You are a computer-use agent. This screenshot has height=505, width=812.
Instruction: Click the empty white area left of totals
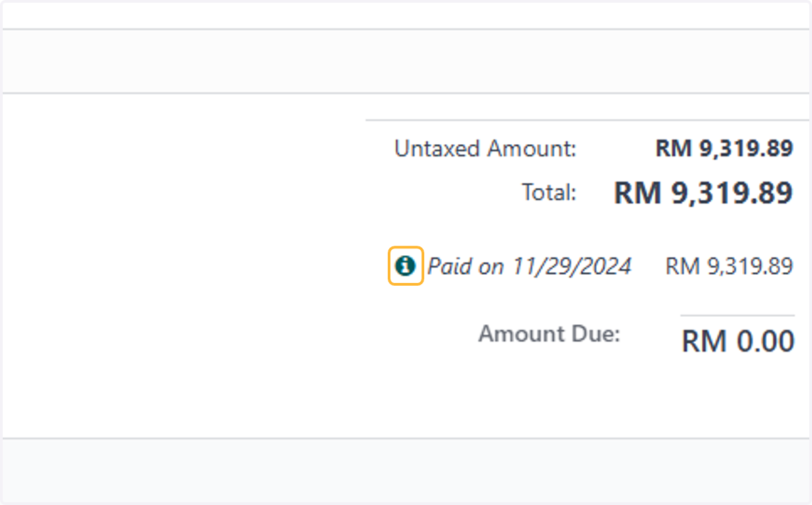point(183,264)
